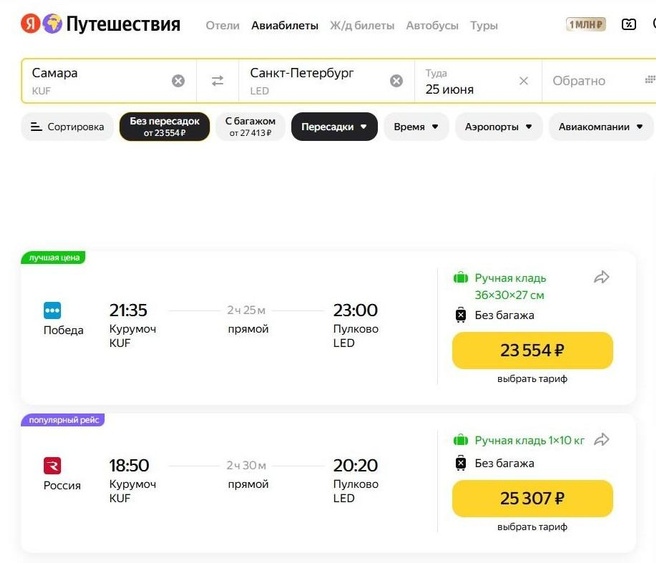Image resolution: width=656 pixels, height=563 pixels.
Task: Expand the Пересадки dropdown
Action: pyautogui.click(x=334, y=127)
